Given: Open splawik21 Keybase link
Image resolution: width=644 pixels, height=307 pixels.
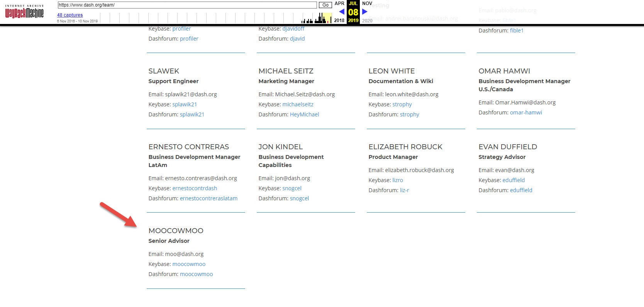Looking at the screenshot, I should pyautogui.click(x=185, y=104).
